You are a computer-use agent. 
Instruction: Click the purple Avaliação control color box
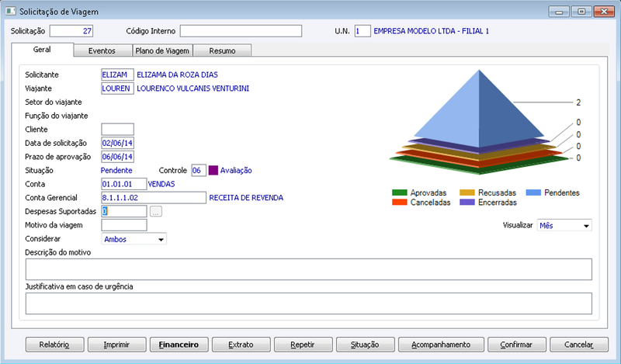213,170
